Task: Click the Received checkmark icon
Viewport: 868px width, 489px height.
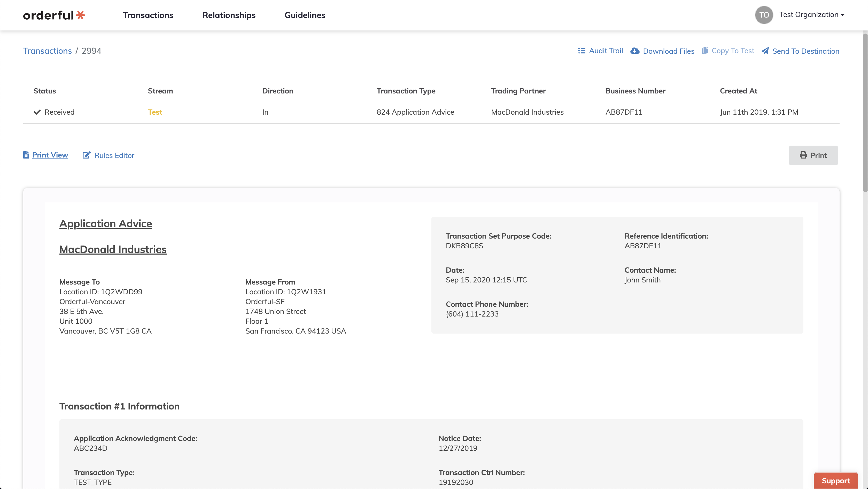Action: pos(37,112)
